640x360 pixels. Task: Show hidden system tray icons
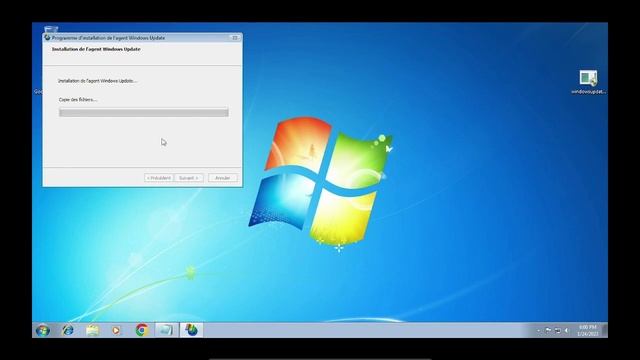pyautogui.click(x=538, y=331)
